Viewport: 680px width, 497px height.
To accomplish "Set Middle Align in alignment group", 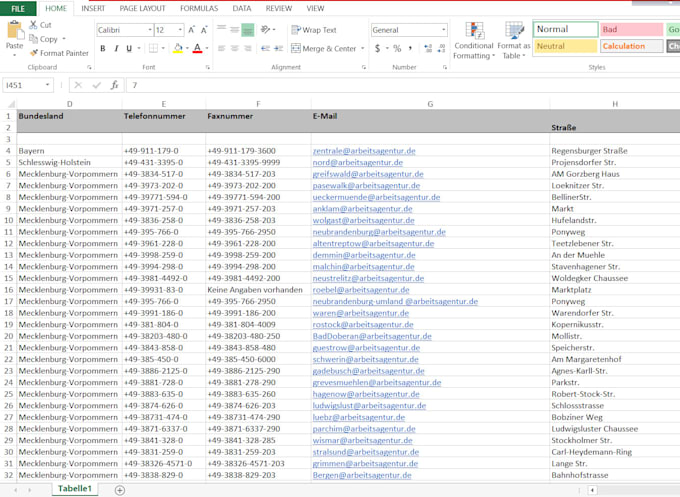I will click(x=235, y=29).
